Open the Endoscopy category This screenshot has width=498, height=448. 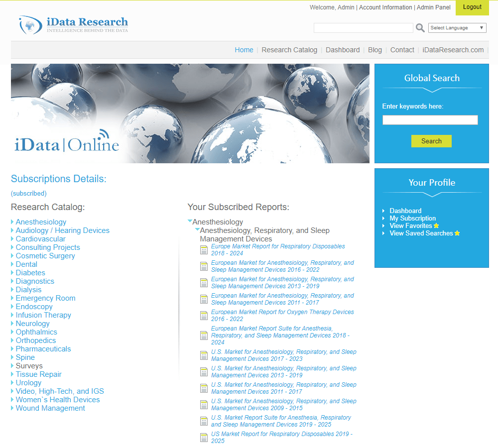pyautogui.click(x=34, y=307)
